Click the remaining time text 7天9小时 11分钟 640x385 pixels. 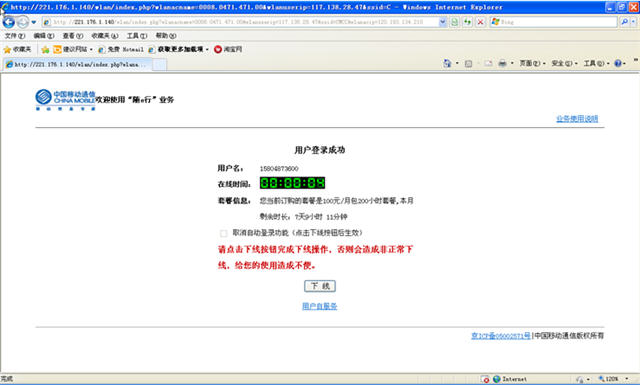(321, 217)
